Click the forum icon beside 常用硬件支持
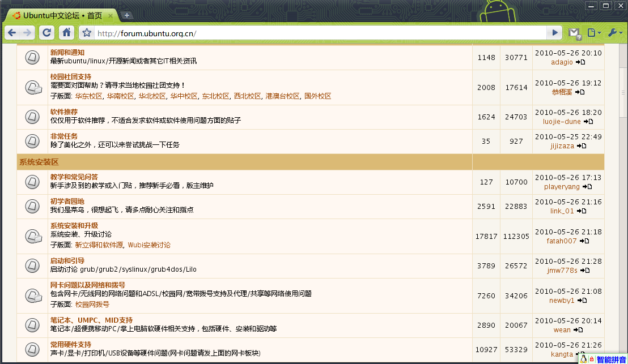The image size is (628, 364). pos(32,350)
